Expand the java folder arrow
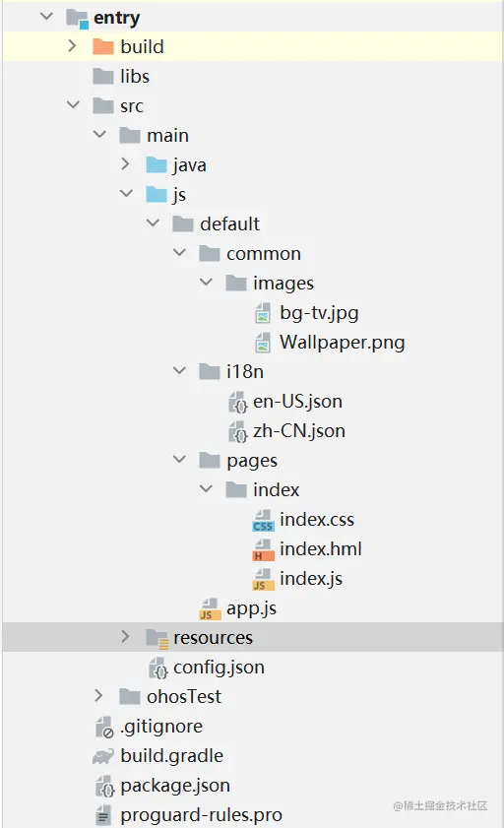Image resolution: width=504 pixels, height=828 pixels. pos(125,164)
